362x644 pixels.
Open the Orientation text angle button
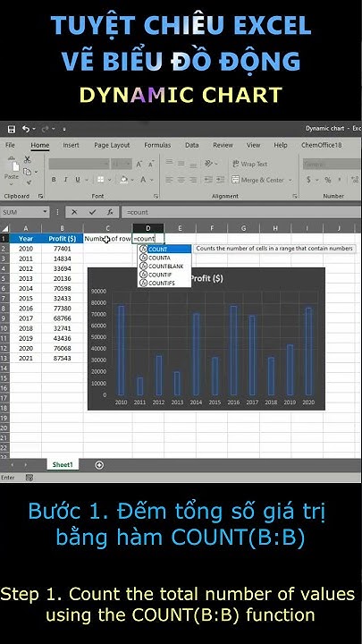pos(209,164)
